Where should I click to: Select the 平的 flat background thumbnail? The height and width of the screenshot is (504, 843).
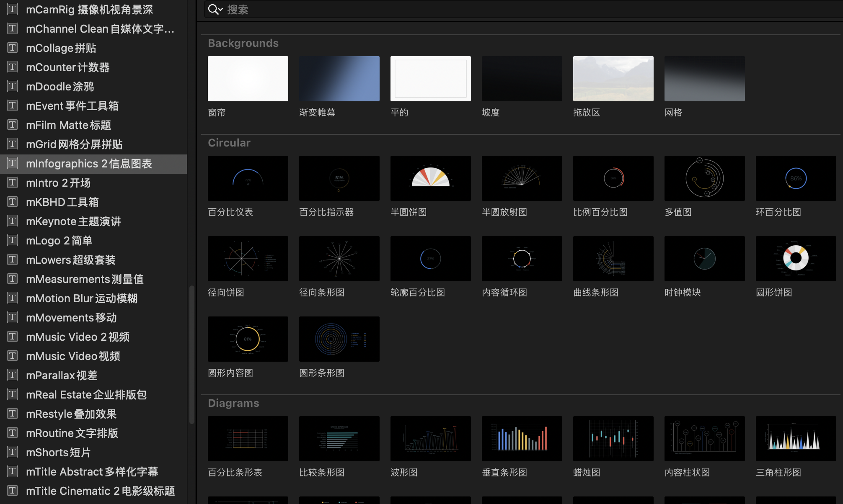(431, 79)
